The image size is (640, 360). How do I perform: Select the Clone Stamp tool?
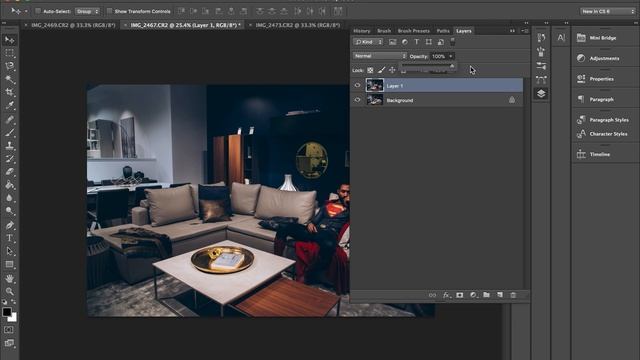coord(9,145)
